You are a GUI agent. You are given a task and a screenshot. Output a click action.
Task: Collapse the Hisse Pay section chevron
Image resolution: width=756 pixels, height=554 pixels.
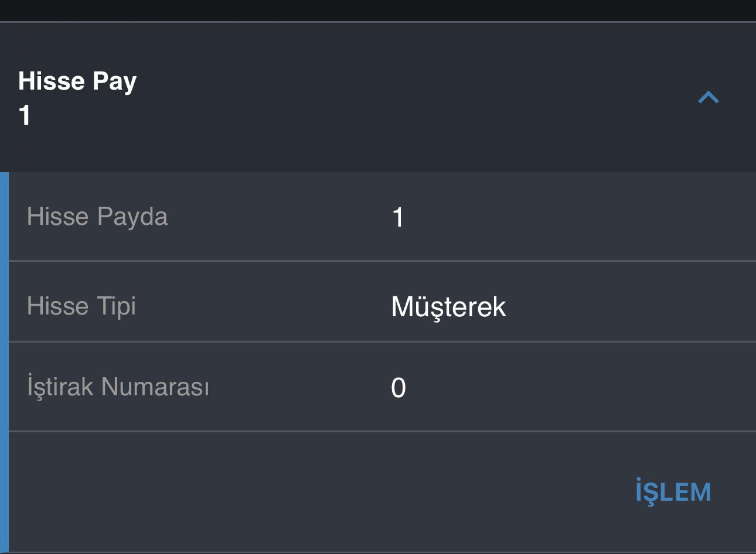click(708, 97)
